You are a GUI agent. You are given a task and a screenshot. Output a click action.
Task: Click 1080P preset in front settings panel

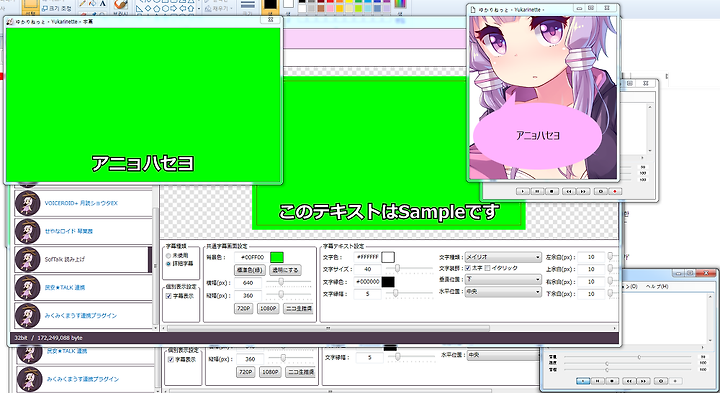268,309
